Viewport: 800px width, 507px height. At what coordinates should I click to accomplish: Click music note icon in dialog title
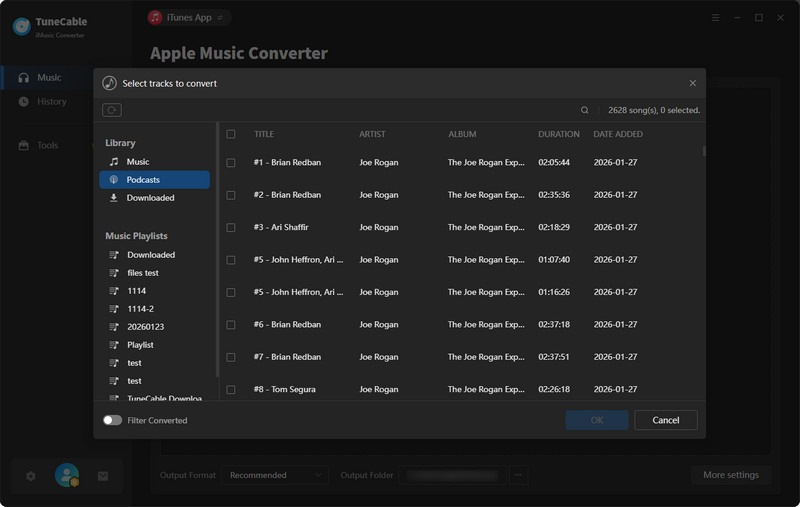click(x=109, y=83)
